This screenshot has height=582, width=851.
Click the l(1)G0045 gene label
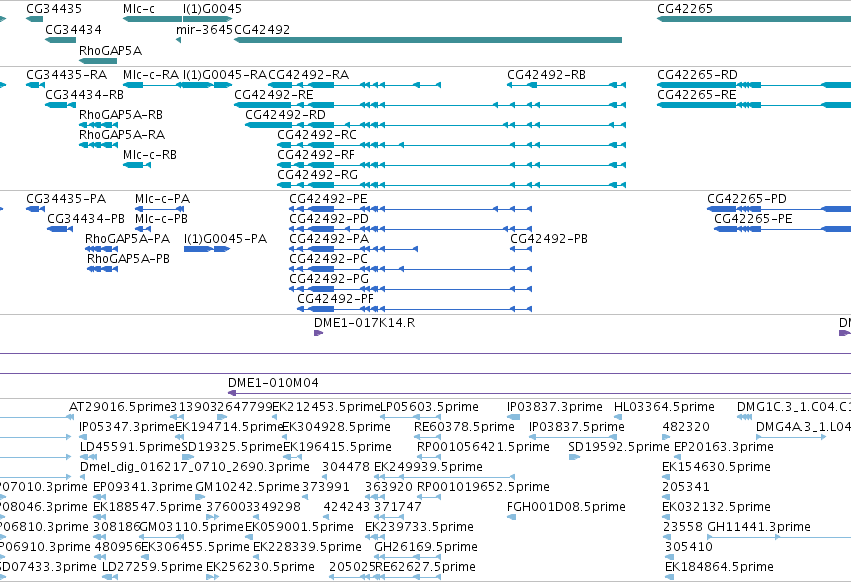pos(212,9)
